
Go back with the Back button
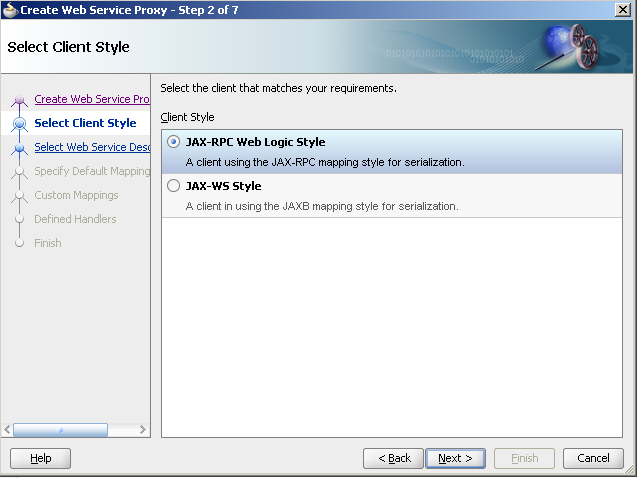[x=393, y=458]
